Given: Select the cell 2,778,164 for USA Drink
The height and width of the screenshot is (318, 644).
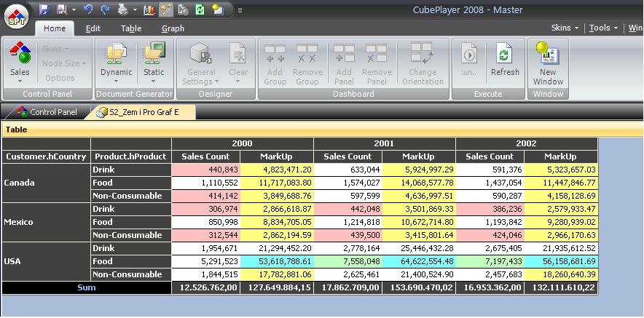Looking at the screenshot, I should pyautogui.click(x=348, y=248).
